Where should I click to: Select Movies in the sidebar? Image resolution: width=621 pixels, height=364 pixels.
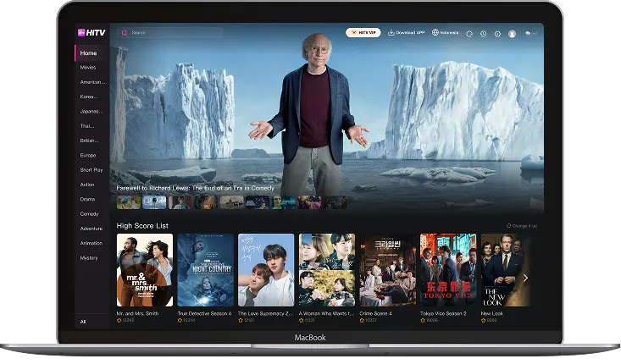tap(88, 68)
